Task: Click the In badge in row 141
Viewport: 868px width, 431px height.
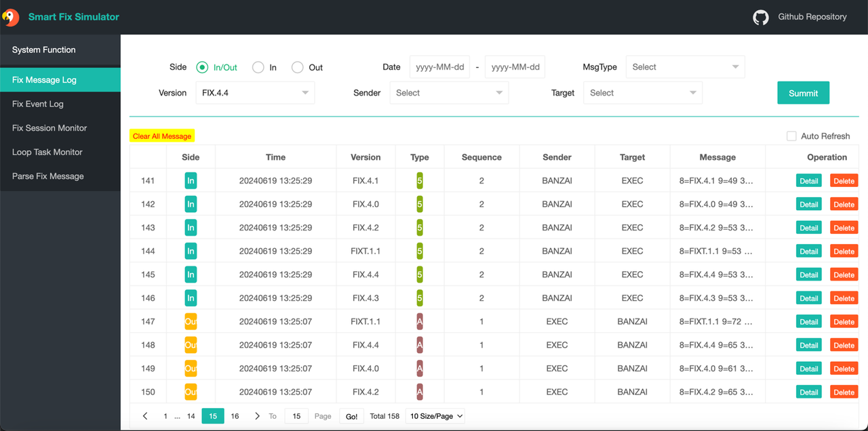Action: (x=191, y=181)
